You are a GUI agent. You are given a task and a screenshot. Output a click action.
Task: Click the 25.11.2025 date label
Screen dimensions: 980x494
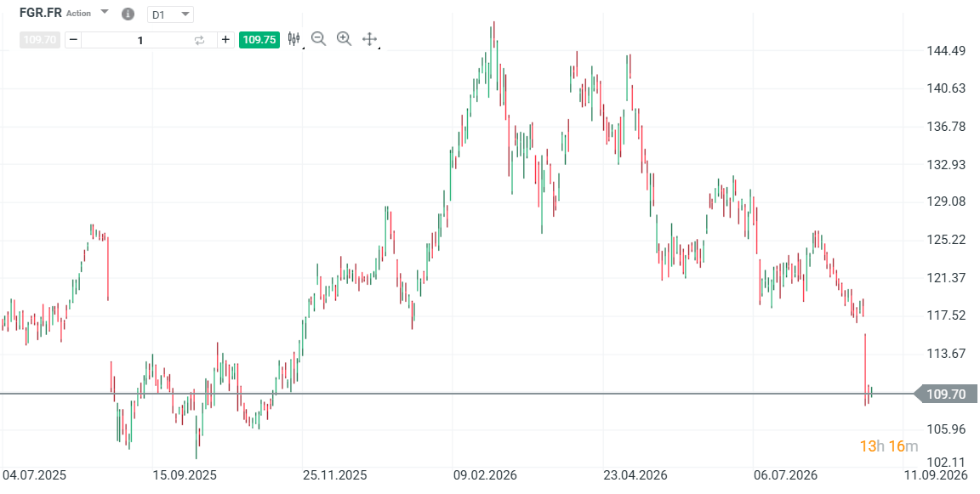point(335,475)
